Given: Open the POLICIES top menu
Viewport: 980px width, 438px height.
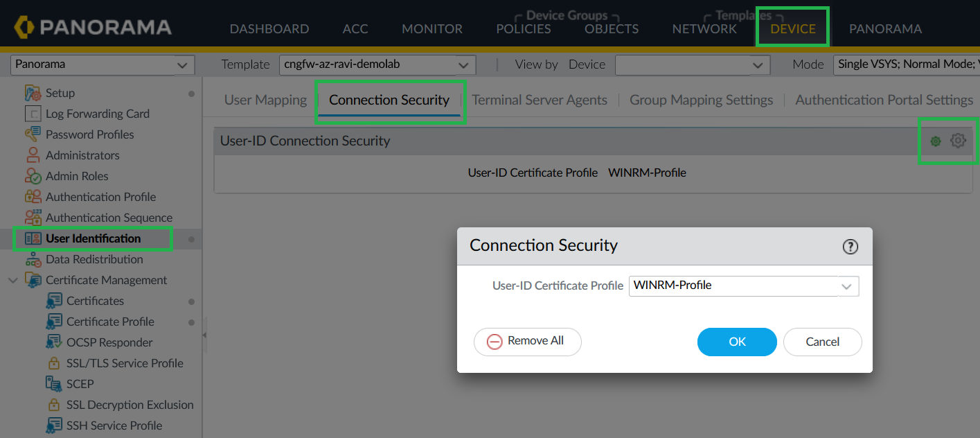Looking at the screenshot, I should point(523,29).
